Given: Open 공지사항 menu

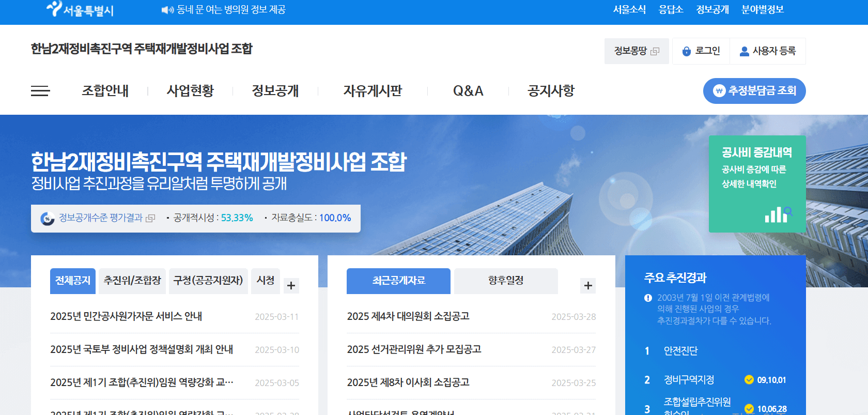Looking at the screenshot, I should coord(551,91).
